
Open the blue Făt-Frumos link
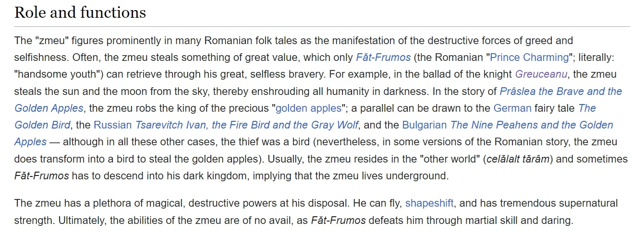coord(383,58)
